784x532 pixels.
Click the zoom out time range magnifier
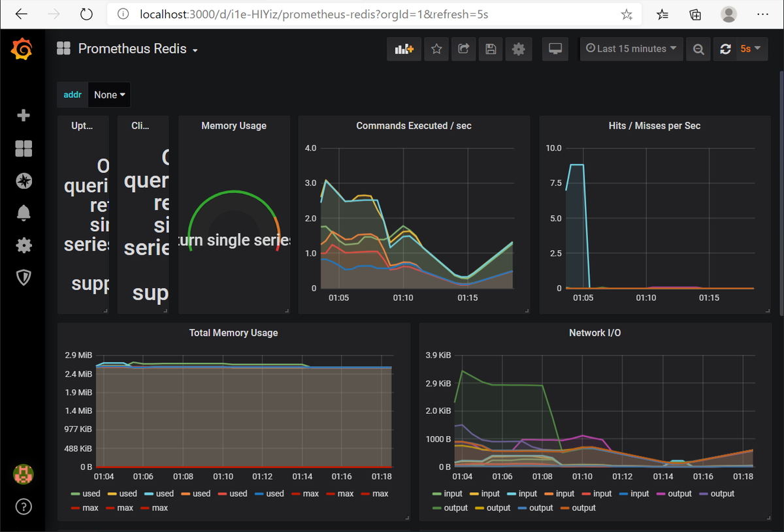[x=698, y=49]
